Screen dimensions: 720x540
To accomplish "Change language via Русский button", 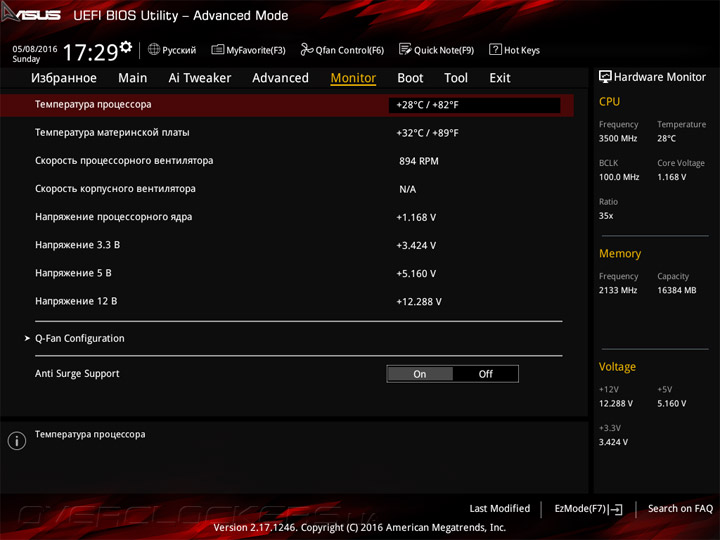I will tap(172, 50).
